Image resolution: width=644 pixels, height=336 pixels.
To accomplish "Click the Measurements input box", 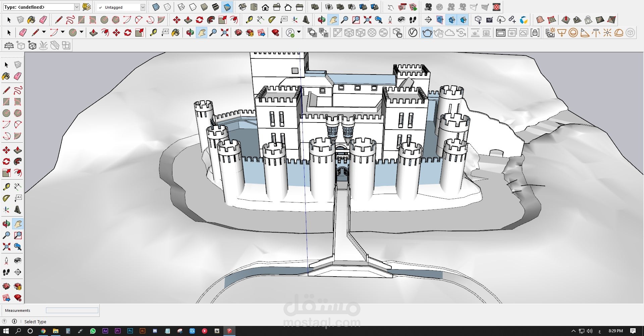I will [72, 310].
